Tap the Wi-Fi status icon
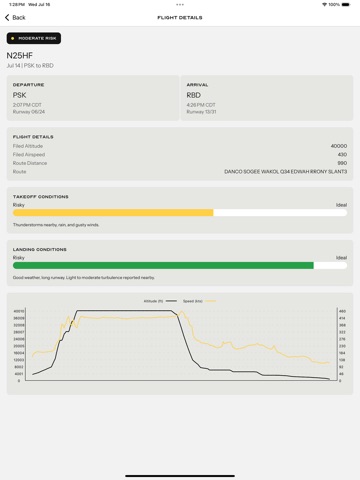Viewport: 360px width, 480px height. click(324, 5)
